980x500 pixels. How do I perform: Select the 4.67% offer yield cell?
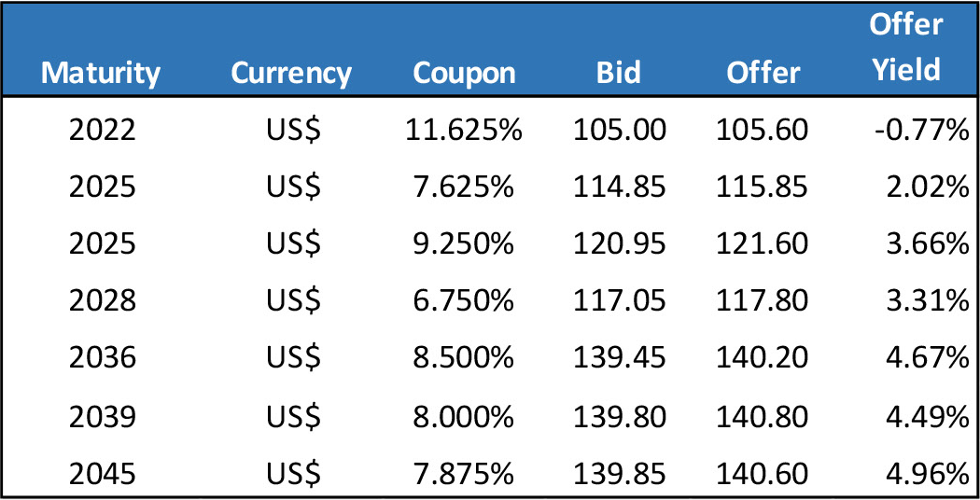tap(928, 359)
